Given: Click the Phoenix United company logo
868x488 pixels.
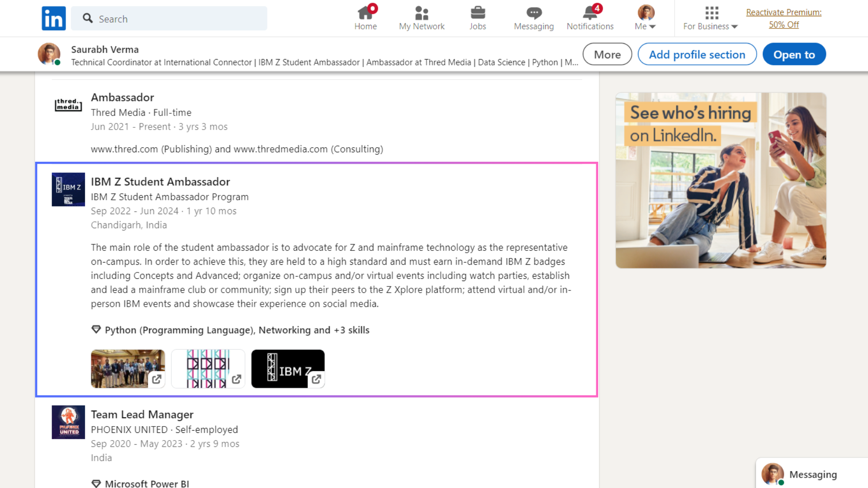Looking at the screenshot, I should [x=68, y=422].
